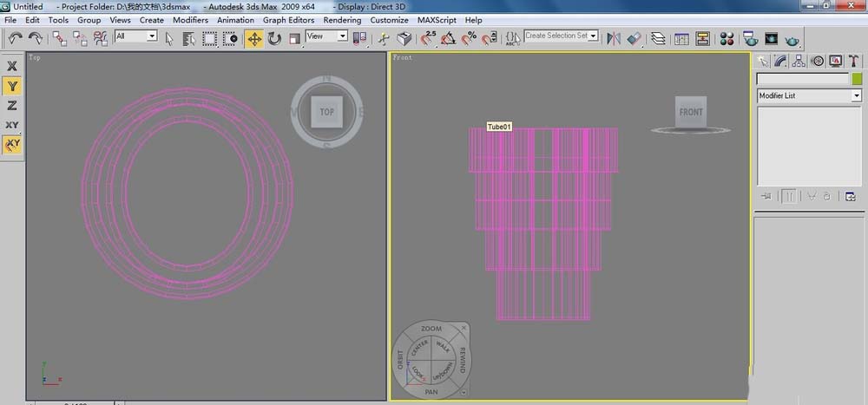Open the selection filter 'All' dropdown
This screenshot has height=405, width=868.
pyautogui.click(x=136, y=36)
